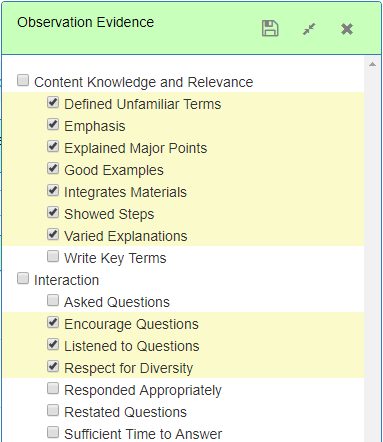Collapse the panel using the shrink arrows icon
This screenshot has height=442, width=383.
[x=309, y=29]
